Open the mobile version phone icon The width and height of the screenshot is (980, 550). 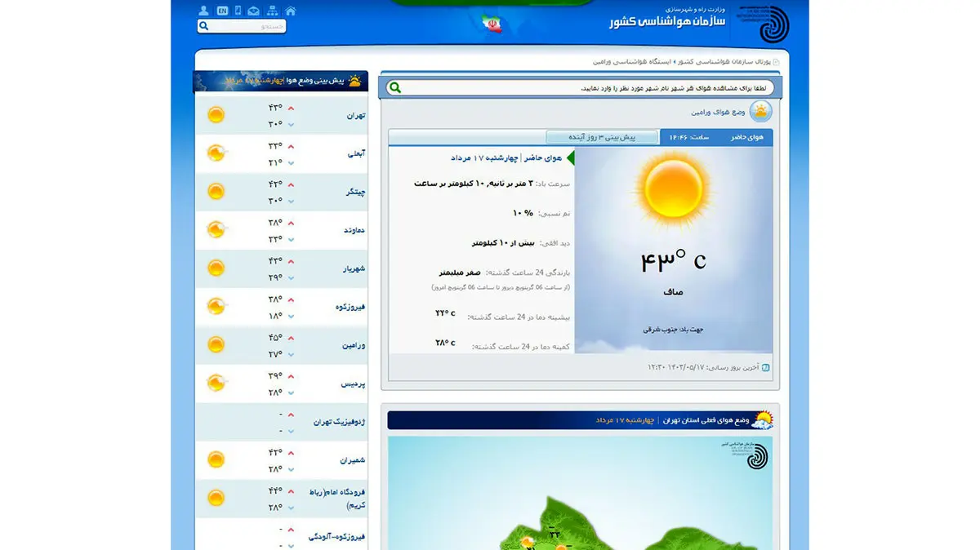[x=238, y=11]
